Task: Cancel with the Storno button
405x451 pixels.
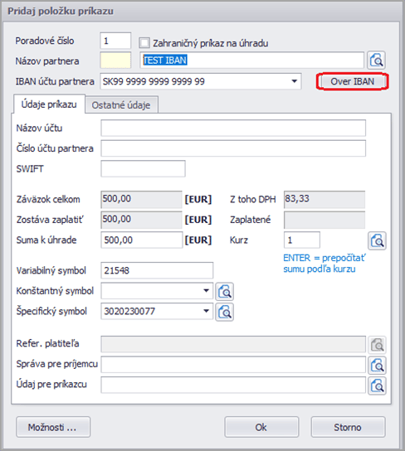Action: pyautogui.click(x=348, y=427)
